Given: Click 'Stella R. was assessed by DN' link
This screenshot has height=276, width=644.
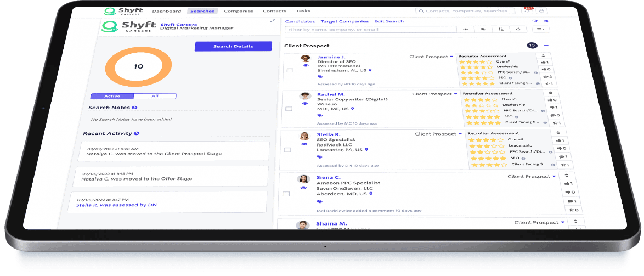Looking at the screenshot, I should click(116, 205).
